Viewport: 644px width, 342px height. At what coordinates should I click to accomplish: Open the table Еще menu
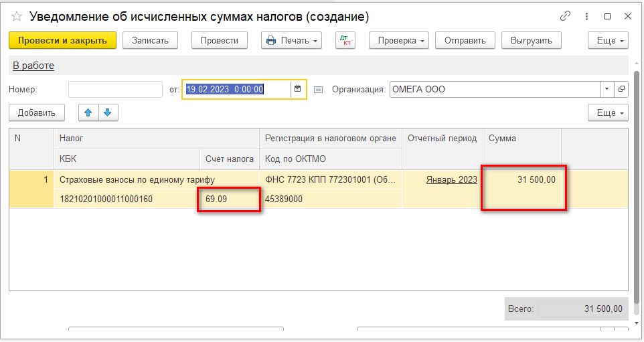point(608,112)
